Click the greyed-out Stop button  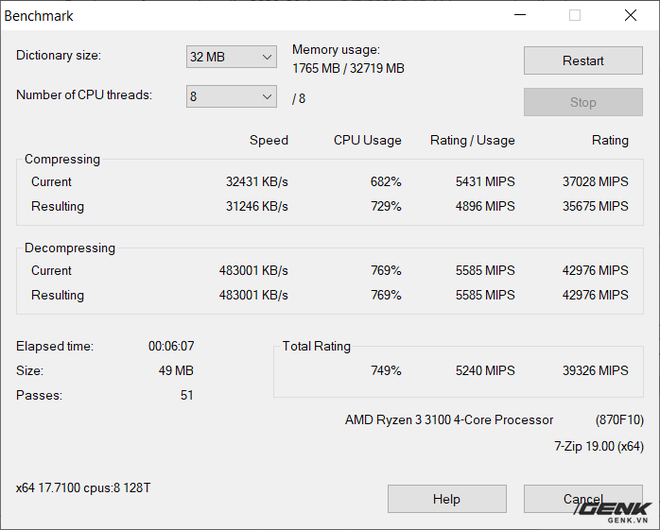(x=583, y=102)
